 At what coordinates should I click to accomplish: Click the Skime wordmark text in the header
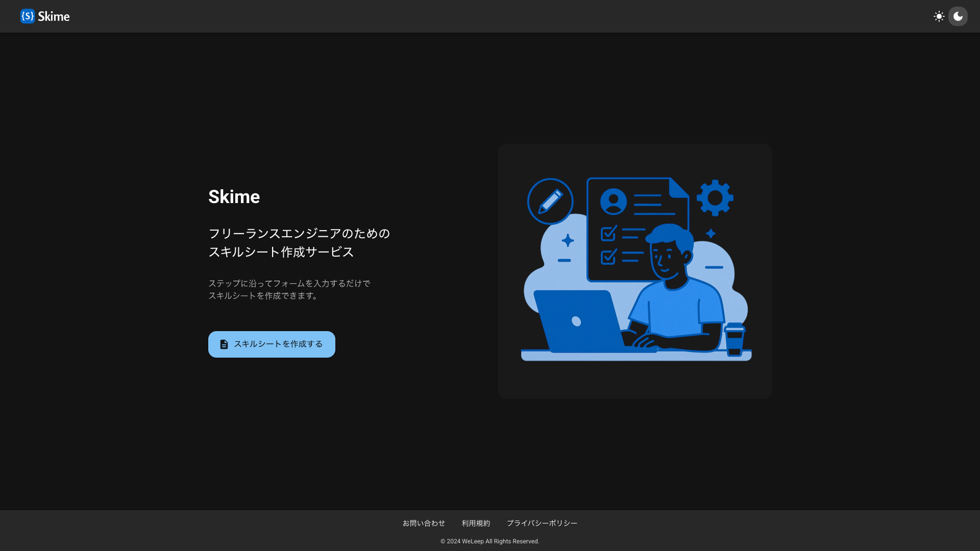point(54,16)
